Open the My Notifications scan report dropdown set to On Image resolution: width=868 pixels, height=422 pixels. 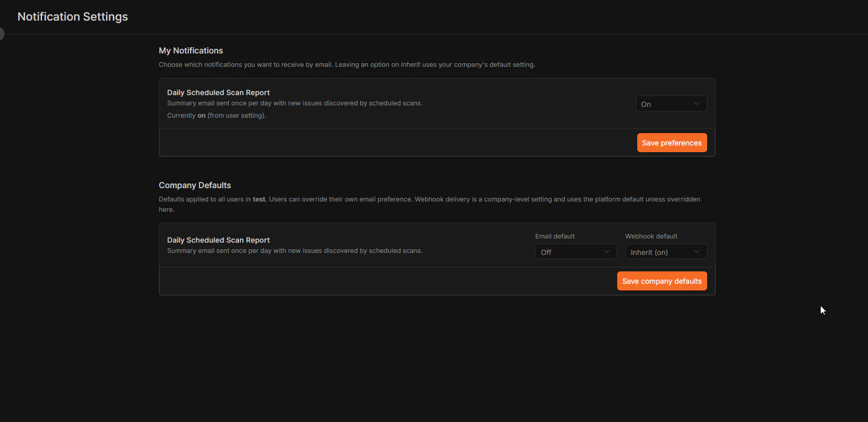671,104
